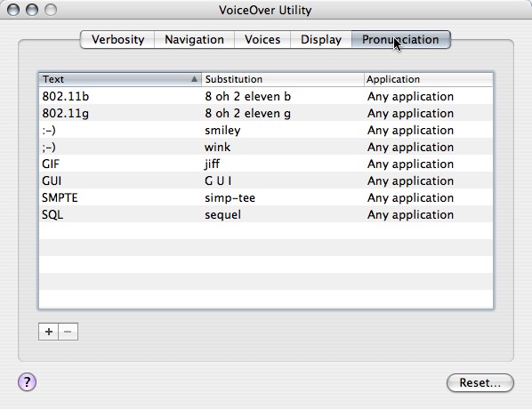Viewport: 532px width, 409px height.
Task: Go to the Display tab
Action: 321,40
